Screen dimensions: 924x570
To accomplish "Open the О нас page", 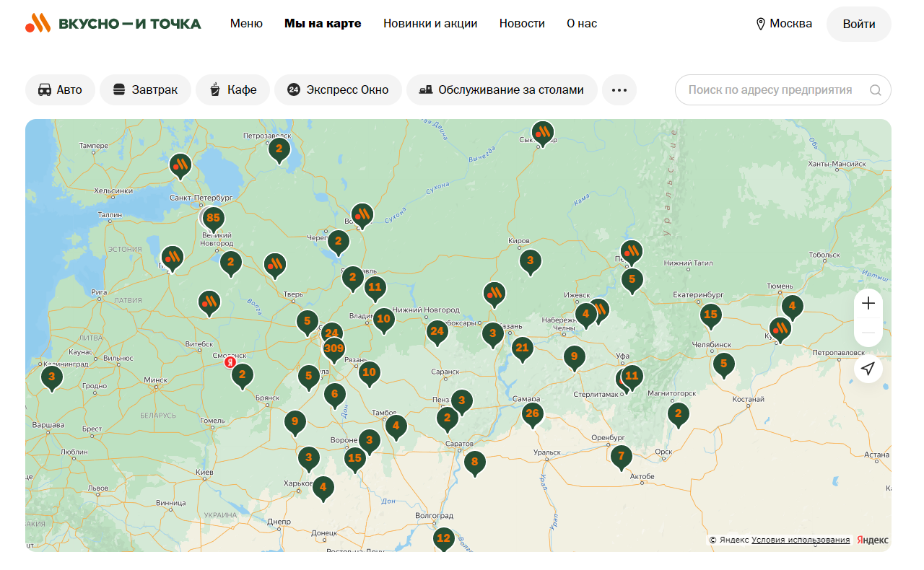I will 582,24.
